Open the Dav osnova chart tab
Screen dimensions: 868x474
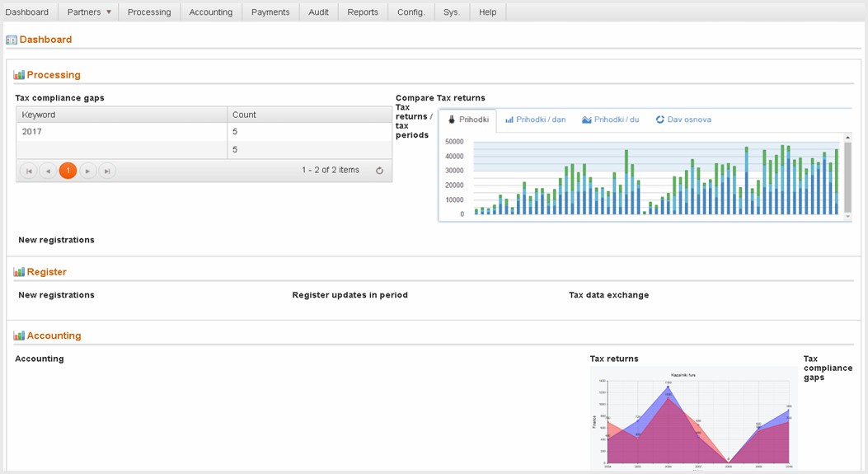683,120
